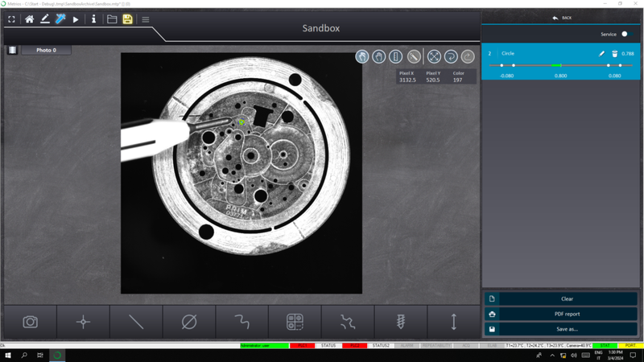
Task: Fit image to view with expand arrows
Action: pos(434,56)
